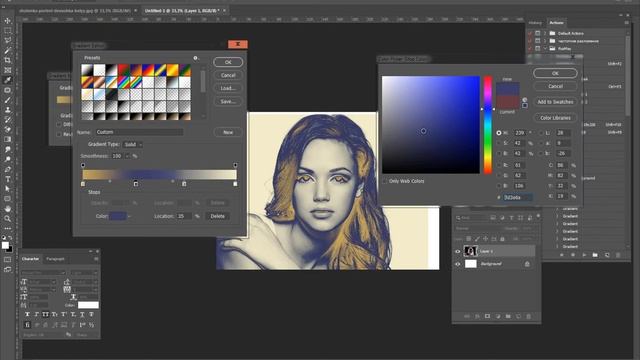Click the stop Color swatch in Gradient Editor

[x=118, y=216]
